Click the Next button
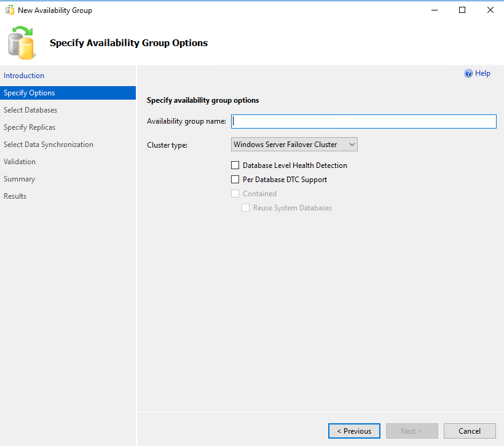Screen dimensions: 504x446 pyautogui.click(x=412, y=431)
